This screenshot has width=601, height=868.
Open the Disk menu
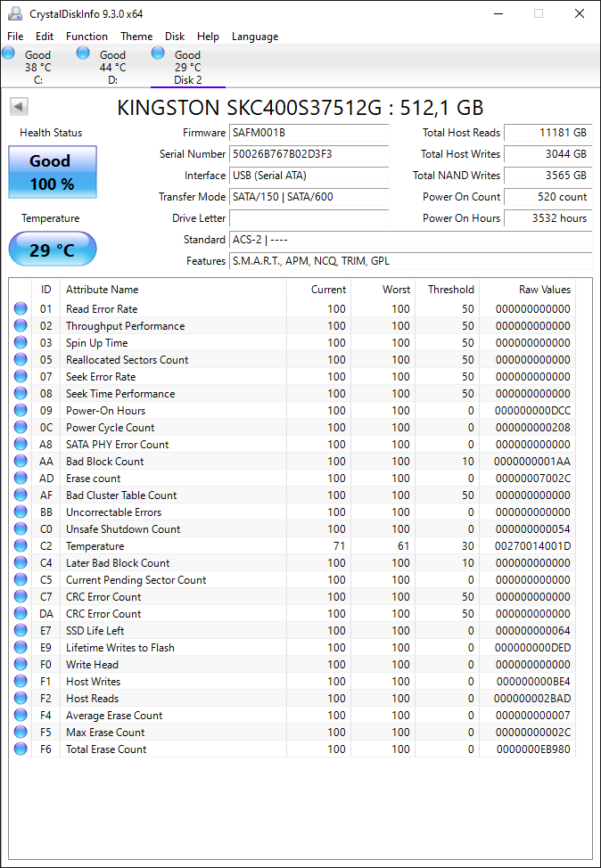(175, 37)
